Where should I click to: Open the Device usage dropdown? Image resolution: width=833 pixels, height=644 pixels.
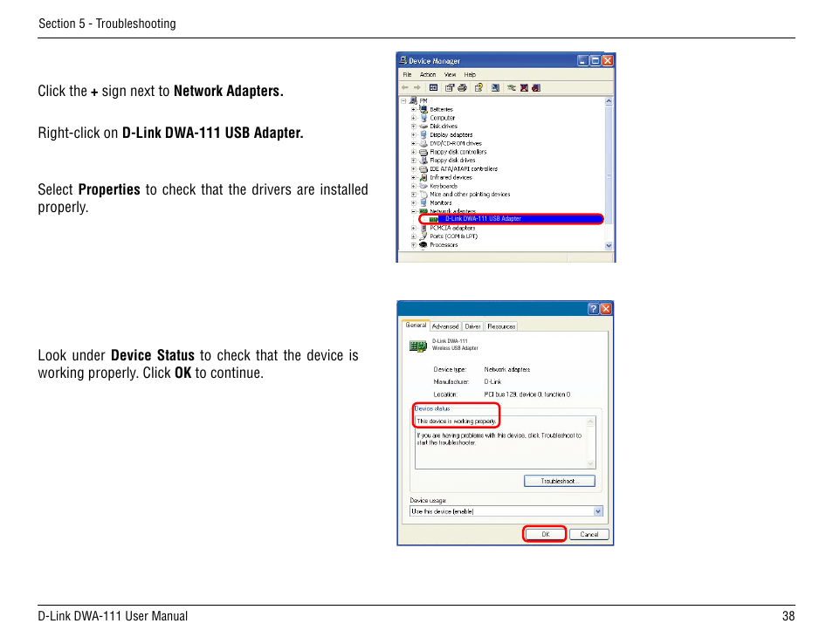point(598,511)
